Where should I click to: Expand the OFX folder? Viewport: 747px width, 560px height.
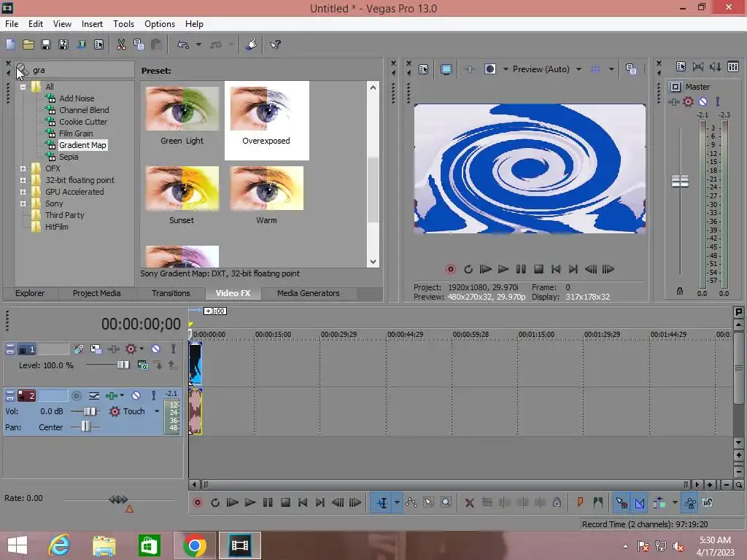[x=23, y=168]
